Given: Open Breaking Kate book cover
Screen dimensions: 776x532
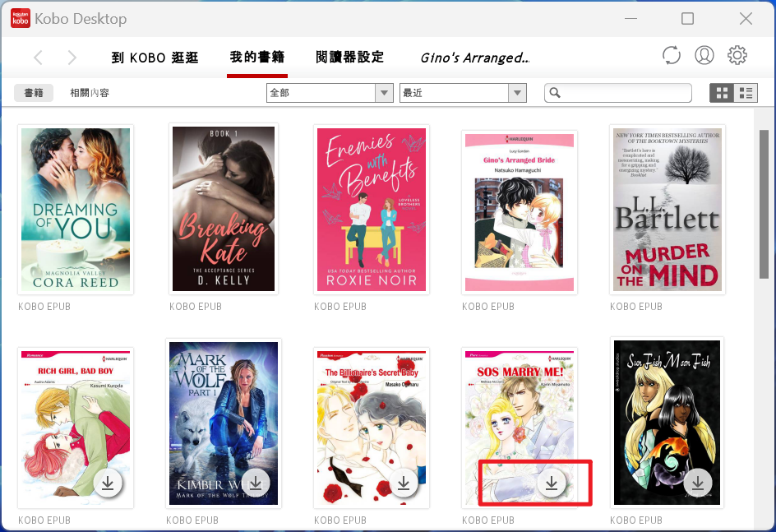Looking at the screenshot, I should click(x=224, y=209).
